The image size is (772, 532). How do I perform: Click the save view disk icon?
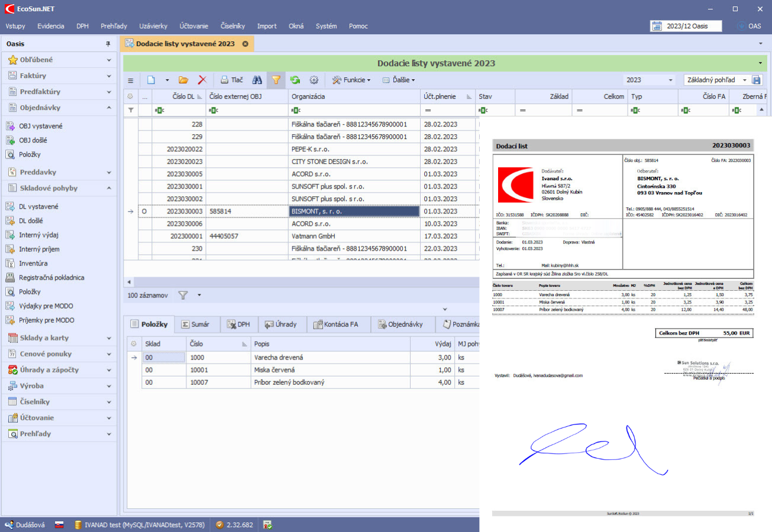tap(756, 80)
